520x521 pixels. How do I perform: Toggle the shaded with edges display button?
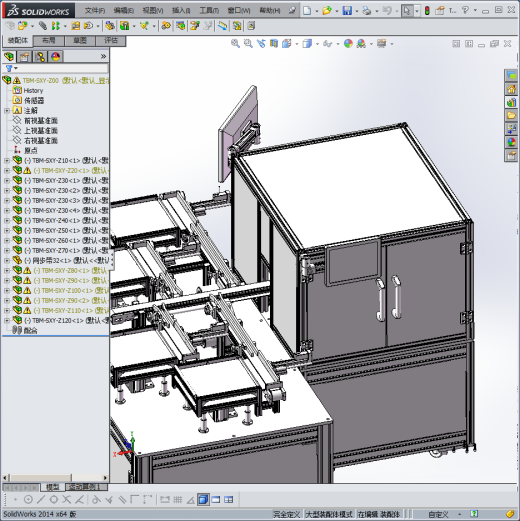click(203, 500)
